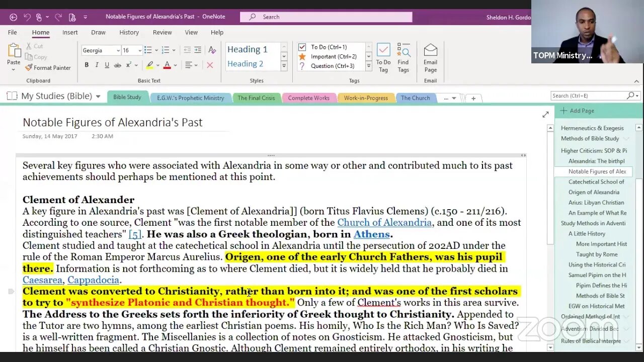Decrease the indent level
This screenshot has width=644, height=362.
[187, 50]
